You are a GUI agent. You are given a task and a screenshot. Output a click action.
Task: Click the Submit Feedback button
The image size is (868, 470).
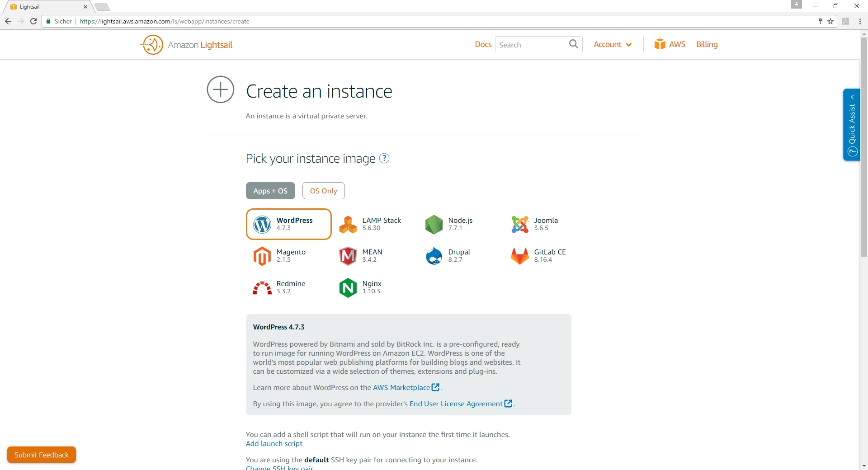click(42, 455)
